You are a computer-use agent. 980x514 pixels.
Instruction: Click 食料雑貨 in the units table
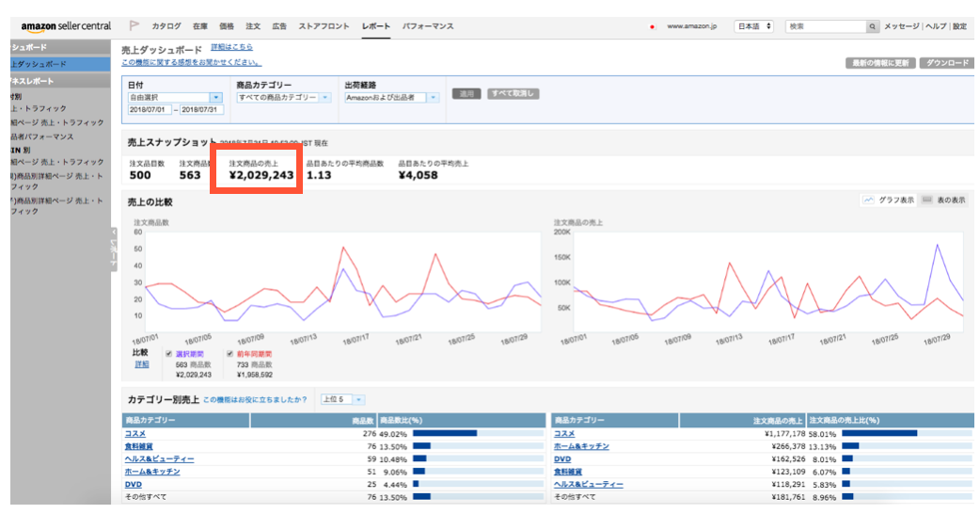click(x=139, y=446)
